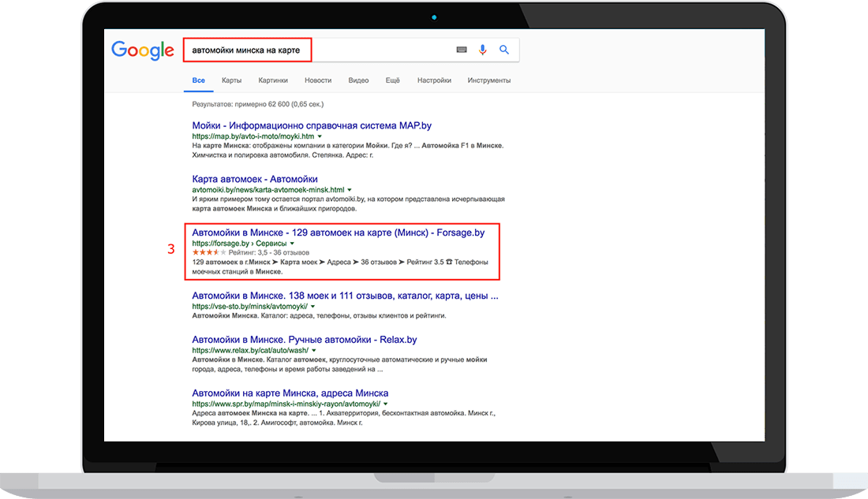868x499 pixels.
Task: Click the URL text https://map.by/avto-i-moto/moyki.htm
Action: pos(253,136)
